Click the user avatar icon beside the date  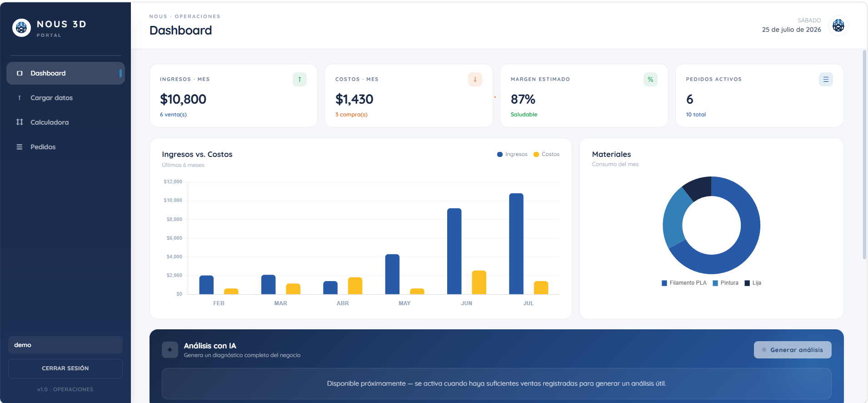pos(838,25)
